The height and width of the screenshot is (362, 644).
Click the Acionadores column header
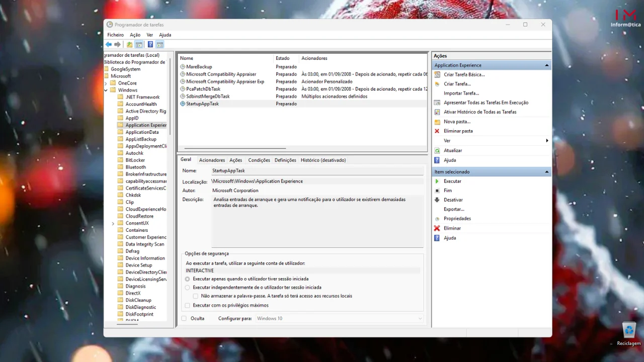363,58
